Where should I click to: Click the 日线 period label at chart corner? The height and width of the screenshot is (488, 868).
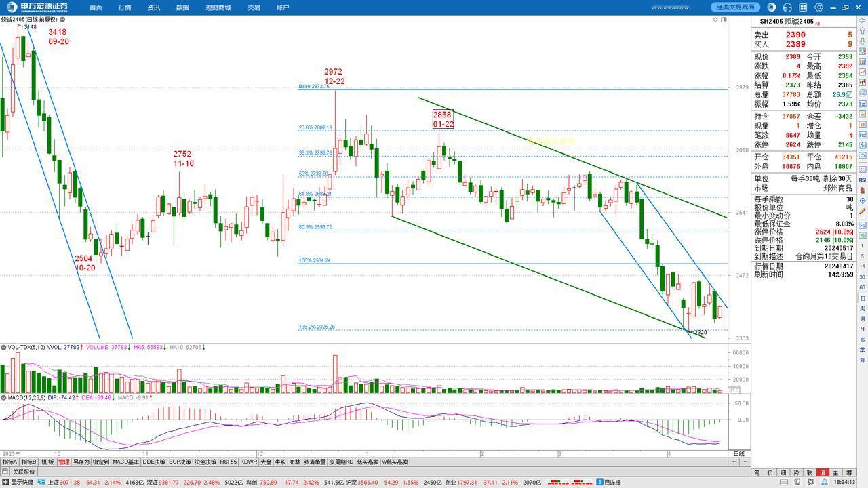click(x=739, y=453)
